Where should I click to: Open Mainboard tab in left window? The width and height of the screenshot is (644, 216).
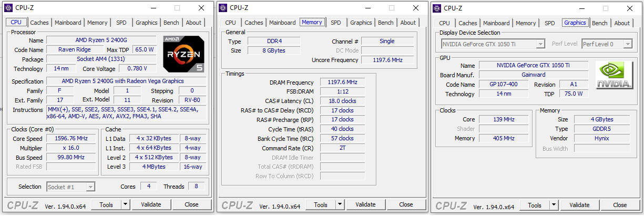point(68,23)
